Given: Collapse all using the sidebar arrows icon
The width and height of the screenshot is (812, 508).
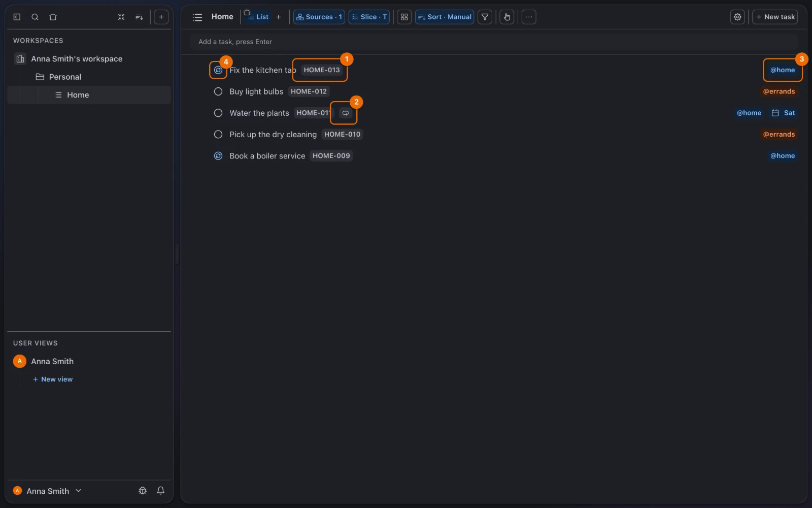Looking at the screenshot, I should [121, 17].
